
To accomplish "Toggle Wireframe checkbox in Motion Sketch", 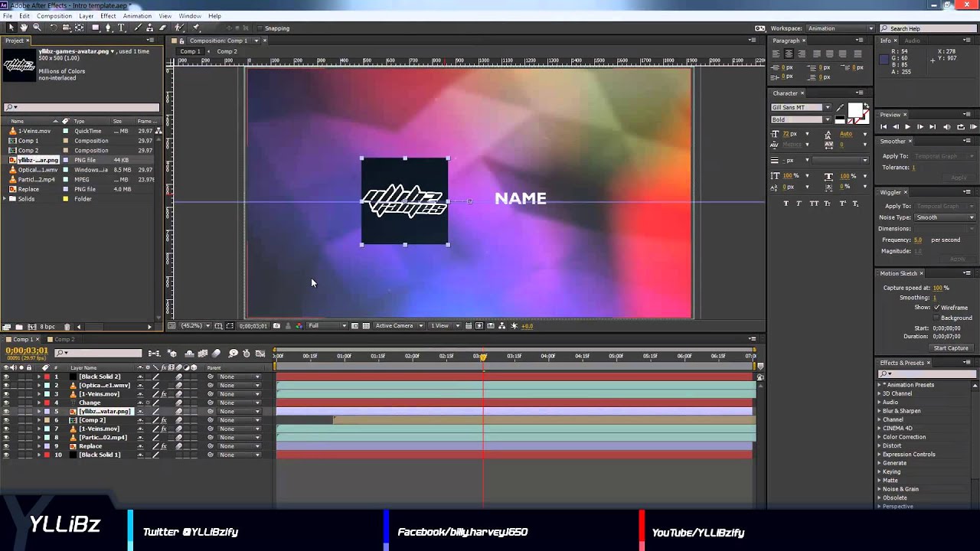I will pos(936,308).
